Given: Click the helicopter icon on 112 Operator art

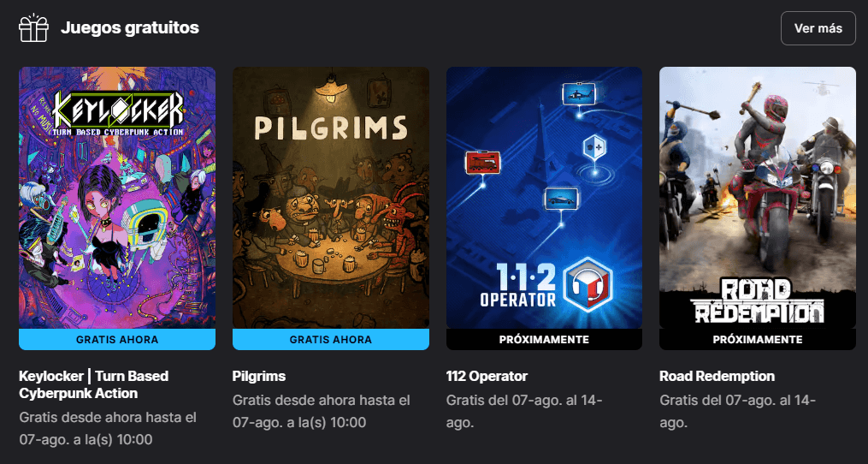Looking at the screenshot, I should [x=578, y=93].
